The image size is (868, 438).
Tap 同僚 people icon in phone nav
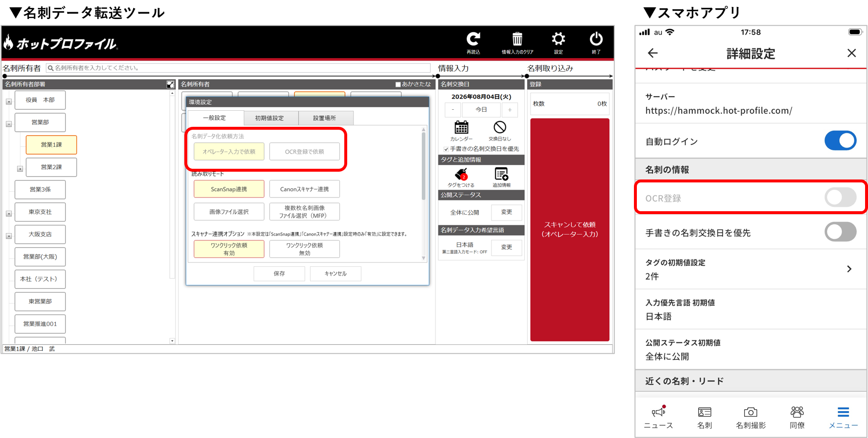[x=797, y=412]
